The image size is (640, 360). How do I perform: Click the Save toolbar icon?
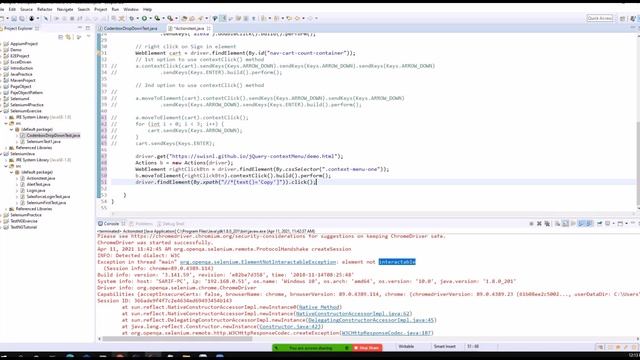[14, 18]
